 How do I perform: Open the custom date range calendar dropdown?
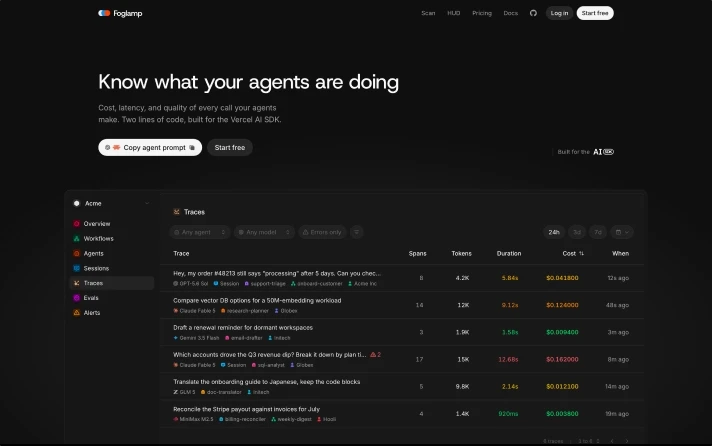pyautogui.click(x=622, y=232)
